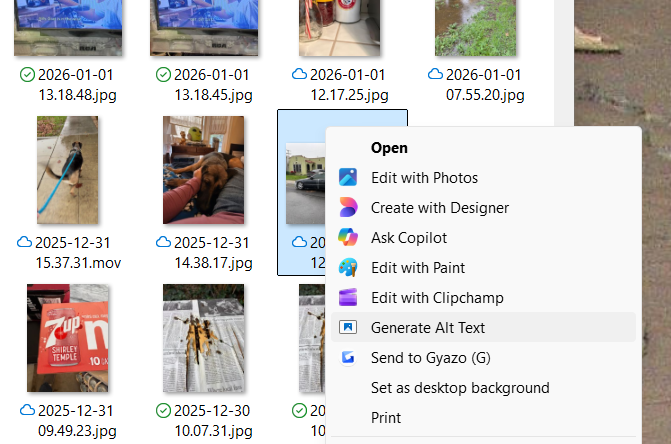Click the cloud status icon for 2025-12-31 14.38.17.jpg

tap(163, 243)
